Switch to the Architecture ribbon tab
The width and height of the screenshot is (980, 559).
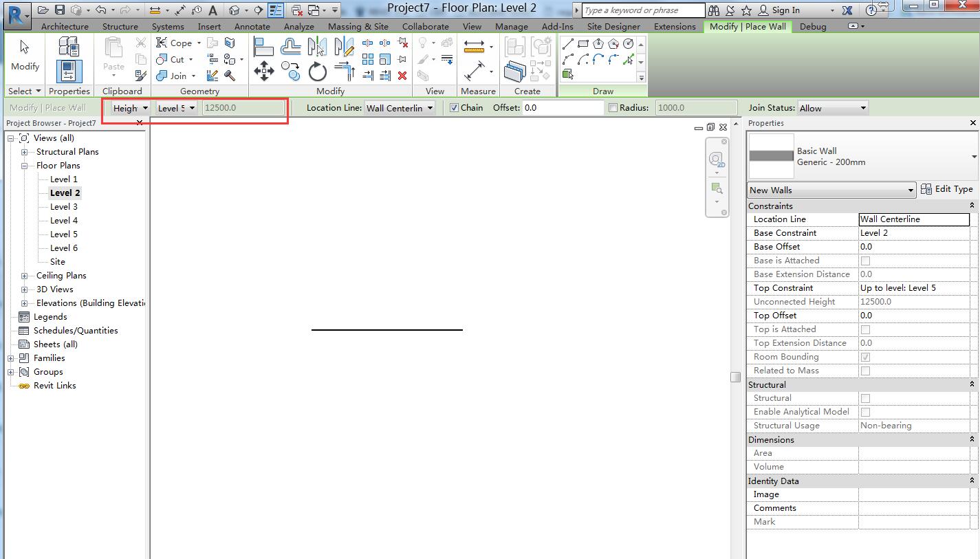(x=64, y=26)
